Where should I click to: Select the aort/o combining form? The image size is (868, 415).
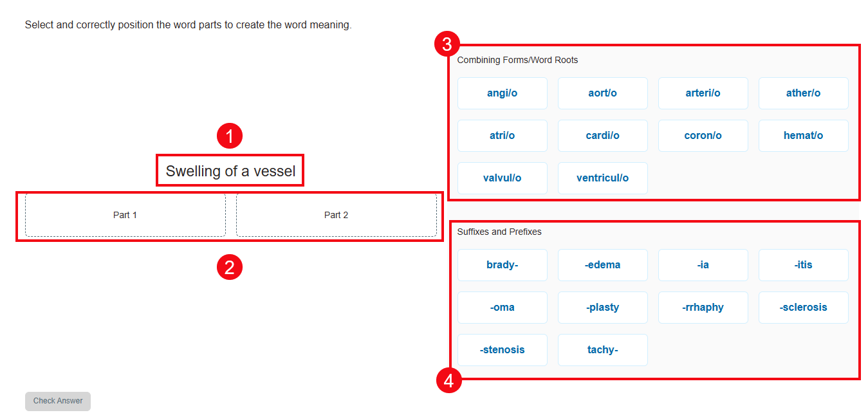[x=602, y=93]
